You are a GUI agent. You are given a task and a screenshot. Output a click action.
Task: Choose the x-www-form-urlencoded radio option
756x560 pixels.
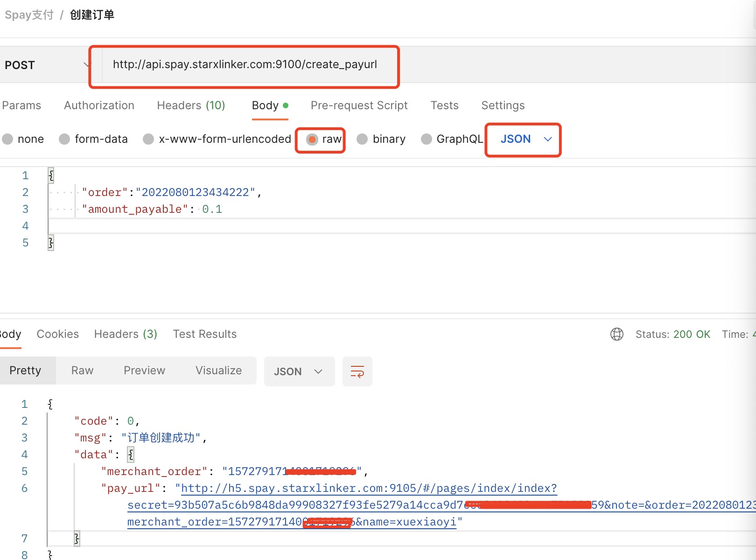149,139
